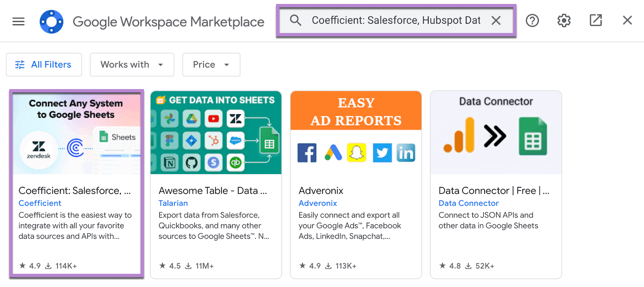Open the help question mark icon

coord(532,20)
